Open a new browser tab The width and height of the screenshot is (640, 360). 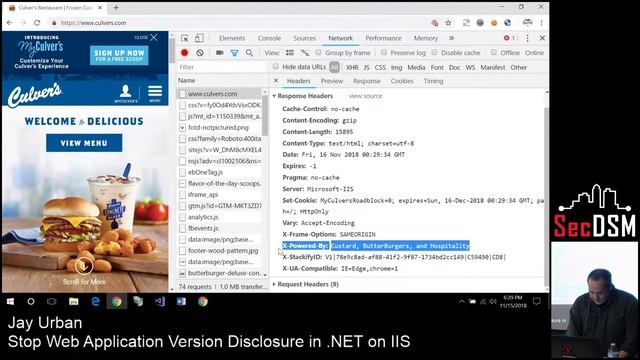(116, 7)
